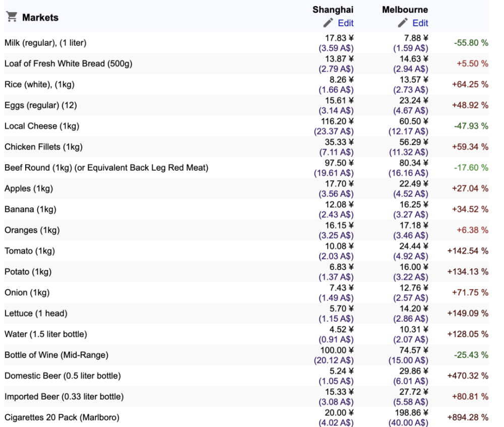Click the pencil icon under Shanghai

pos(328,23)
